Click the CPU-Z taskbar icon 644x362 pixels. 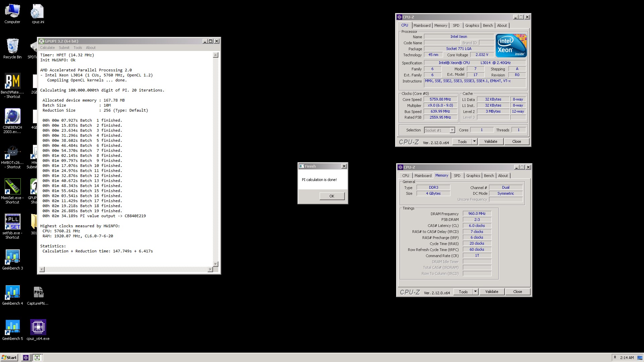coord(26,358)
